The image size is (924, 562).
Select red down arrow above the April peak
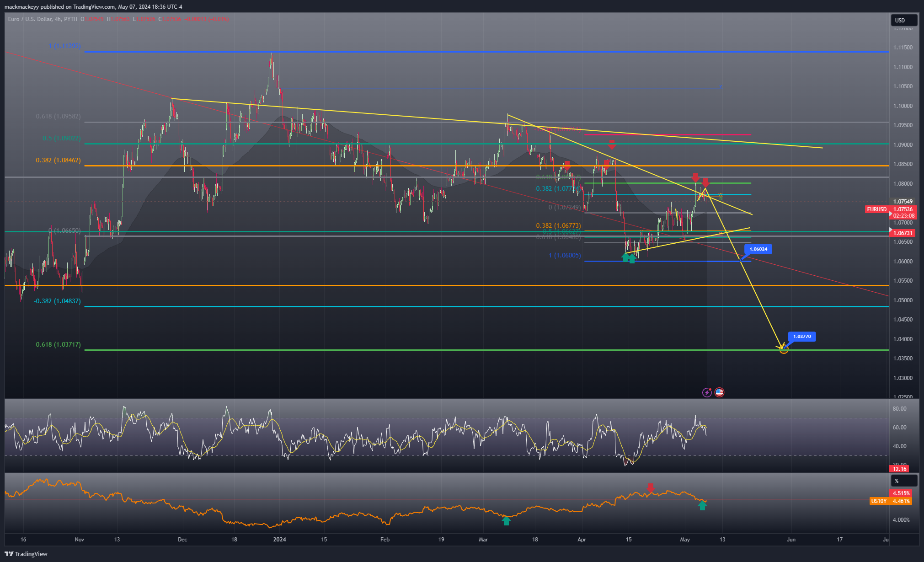click(612, 145)
